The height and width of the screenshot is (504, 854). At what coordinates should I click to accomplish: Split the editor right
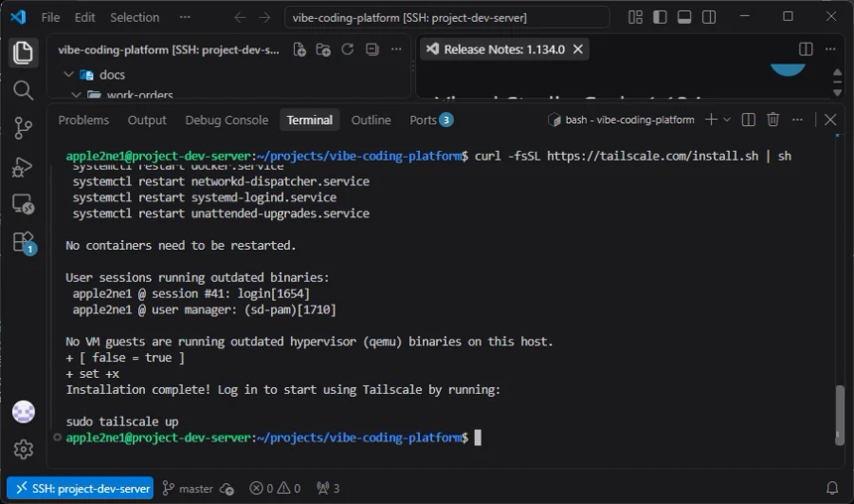click(805, 49)
